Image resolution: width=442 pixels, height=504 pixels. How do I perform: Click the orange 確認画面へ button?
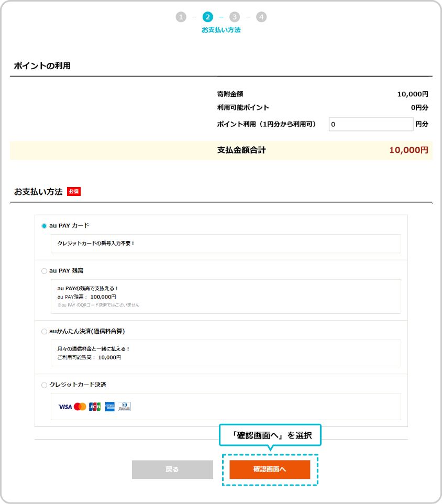(270, 469)
